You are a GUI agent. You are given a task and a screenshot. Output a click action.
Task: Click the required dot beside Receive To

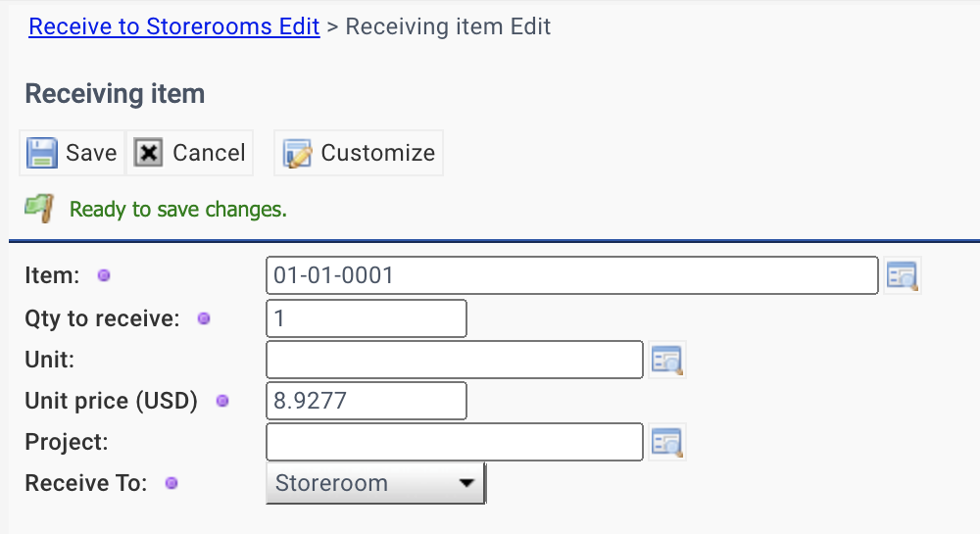171,483
